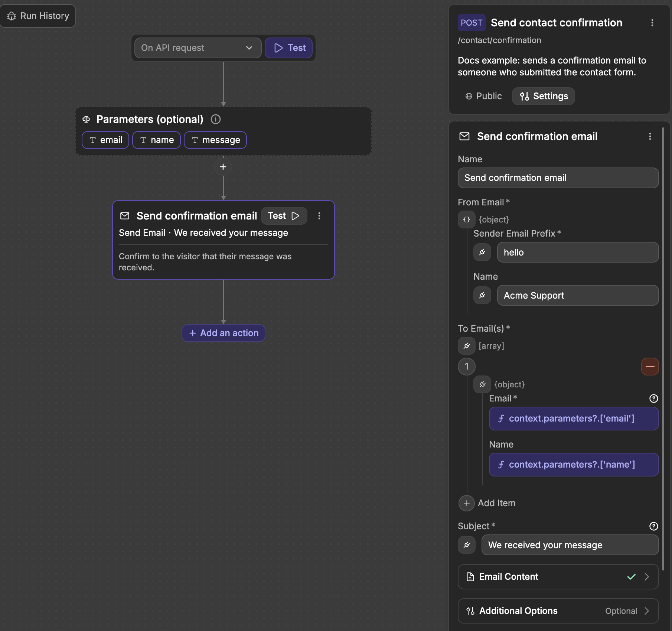Click the /contact/confirmation path text
This screenshot has width=672, height=631.
(499, 40)
